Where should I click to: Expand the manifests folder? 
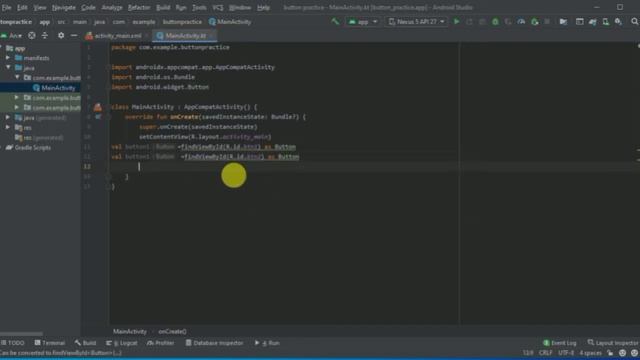pyautogui.click(x=8, y=58)
